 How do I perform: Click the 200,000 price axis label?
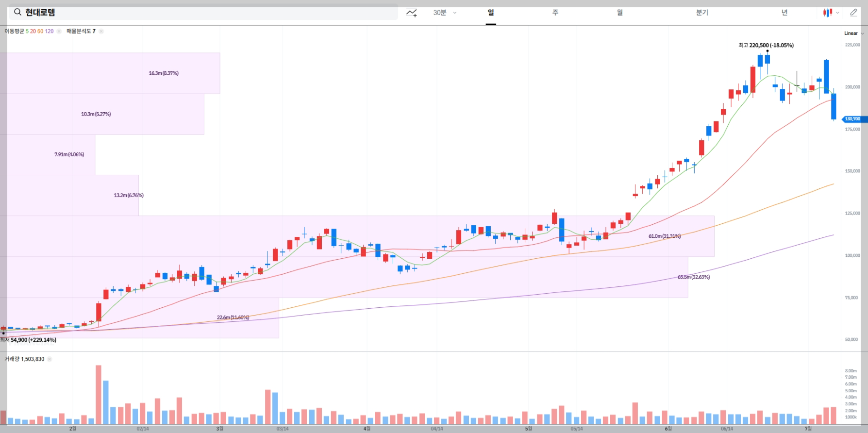click(852, 87)
